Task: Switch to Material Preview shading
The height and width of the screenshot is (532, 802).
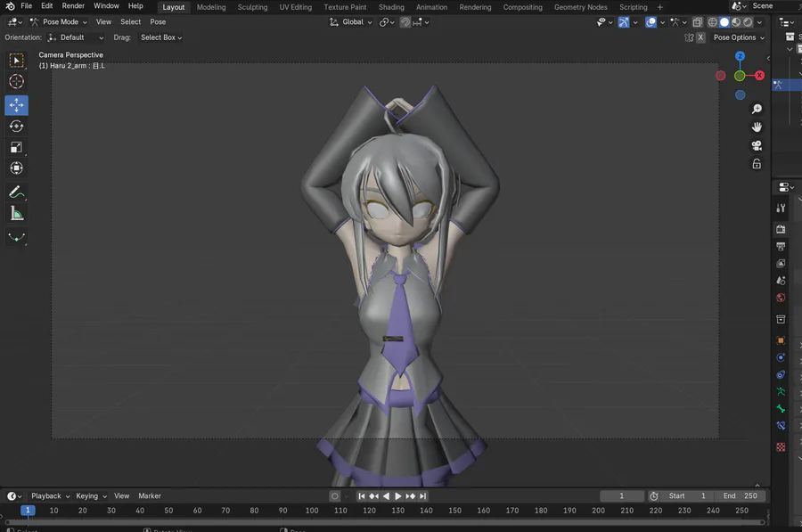Action: [736, 22]
